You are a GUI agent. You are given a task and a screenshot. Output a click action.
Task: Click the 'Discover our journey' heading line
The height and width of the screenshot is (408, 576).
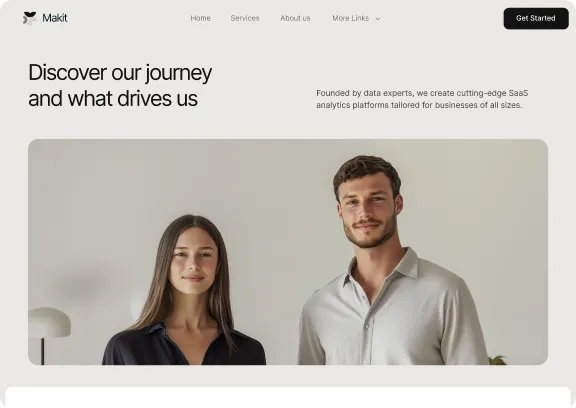click(120, 72)
